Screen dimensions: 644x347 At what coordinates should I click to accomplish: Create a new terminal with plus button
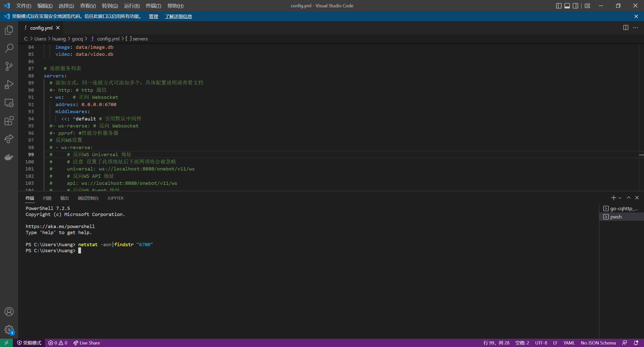[x=614, y=198]
